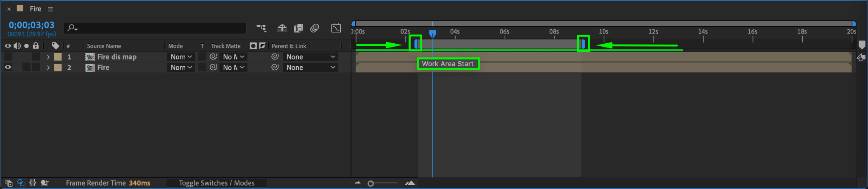Open the Fire panel menu
Screen dimensions: 868x189
[x=50, y=9]
